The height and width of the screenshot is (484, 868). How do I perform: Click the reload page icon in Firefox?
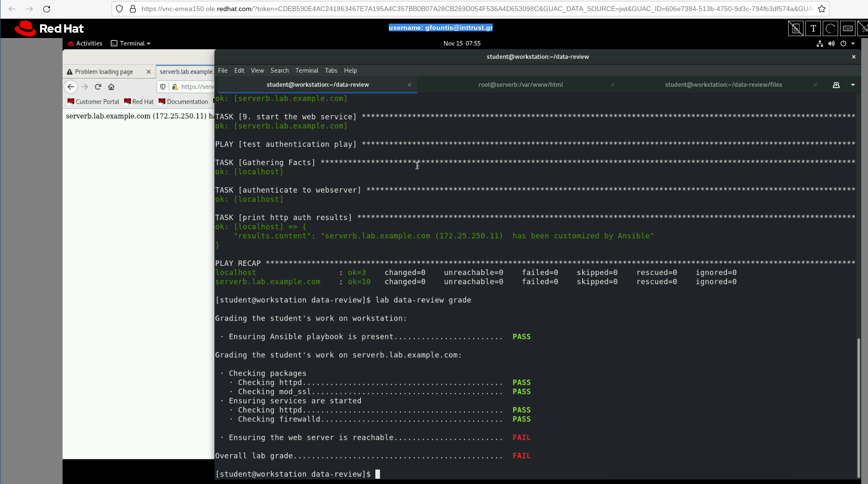98,87
